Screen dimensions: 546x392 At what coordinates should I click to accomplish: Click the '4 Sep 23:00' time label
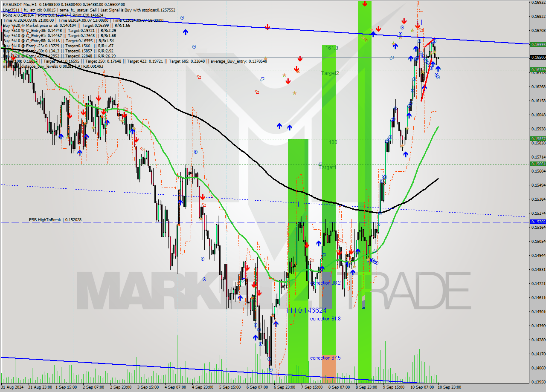(203, 387)
